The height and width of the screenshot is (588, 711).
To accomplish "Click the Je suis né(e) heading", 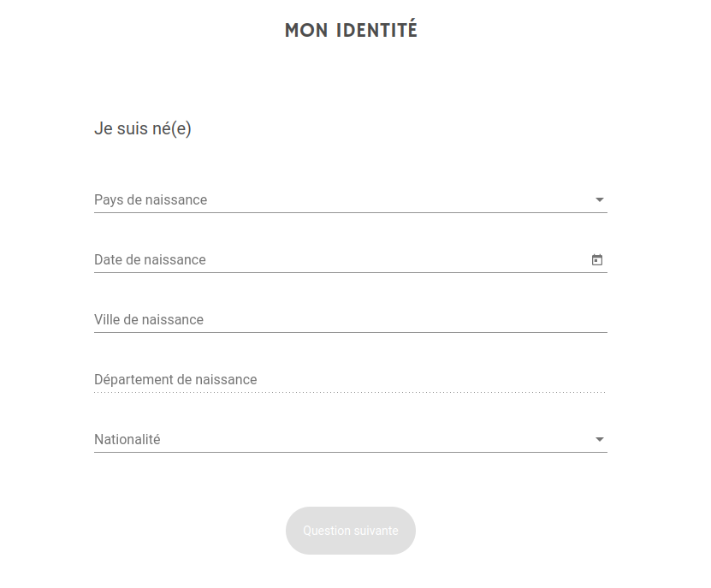I will pyautogui.click(x=143, y=128).
